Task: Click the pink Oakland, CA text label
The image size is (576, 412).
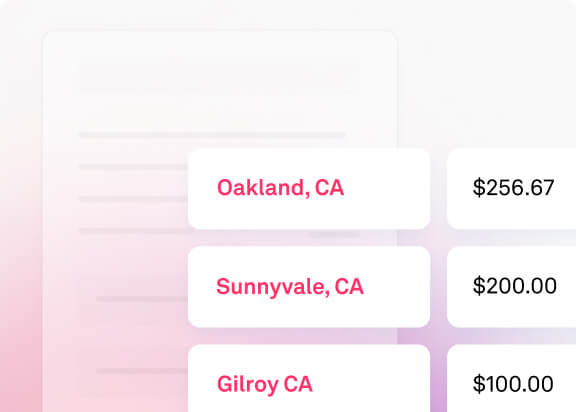Action: pos(280,188)
